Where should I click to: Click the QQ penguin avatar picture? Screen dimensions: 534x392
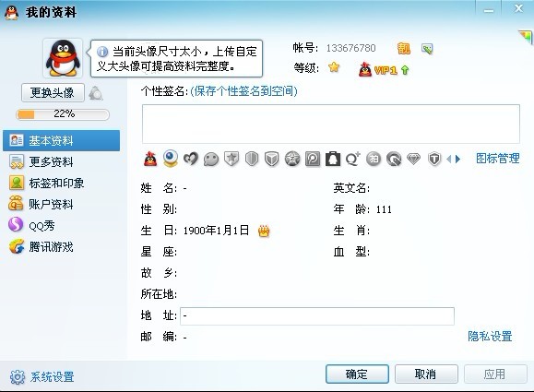coord(63,58)
